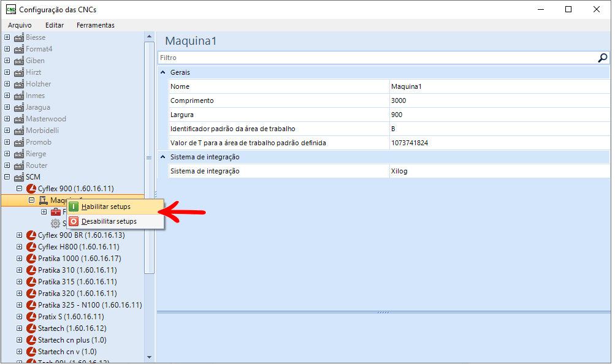The image size is (615, 364).
Task: Click the Biesse manufacturer factory icon
Action: pyautogui.click(x=19, y=37)
